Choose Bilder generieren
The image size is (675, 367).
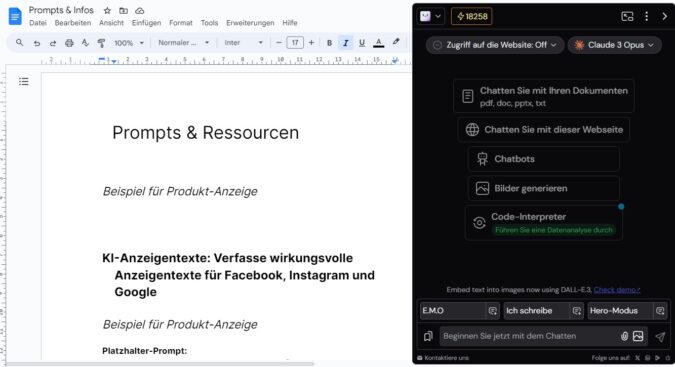tap(544, 188)
